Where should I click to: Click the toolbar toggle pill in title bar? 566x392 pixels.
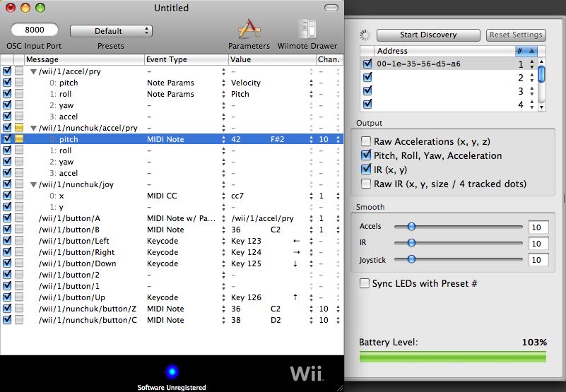point(331,8)
